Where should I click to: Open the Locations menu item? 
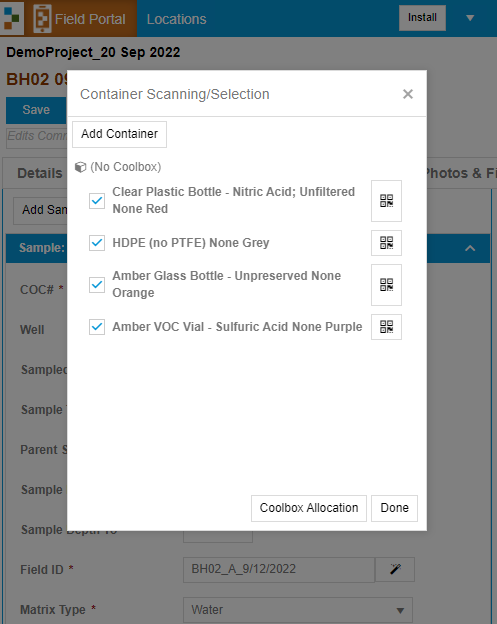point(177,19)
